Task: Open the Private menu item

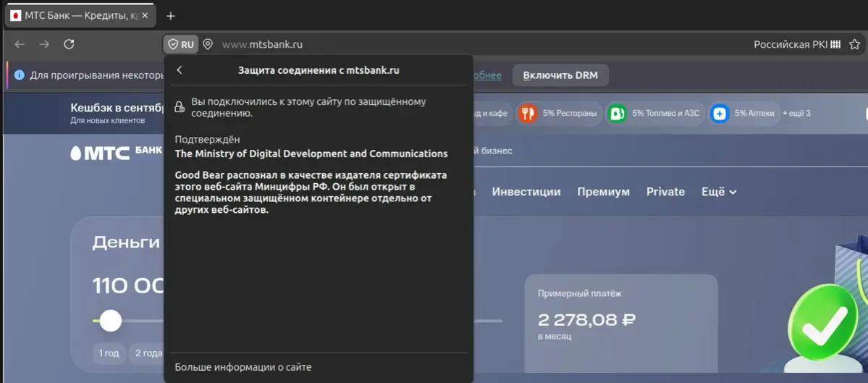Action: [x=665, y=192]
